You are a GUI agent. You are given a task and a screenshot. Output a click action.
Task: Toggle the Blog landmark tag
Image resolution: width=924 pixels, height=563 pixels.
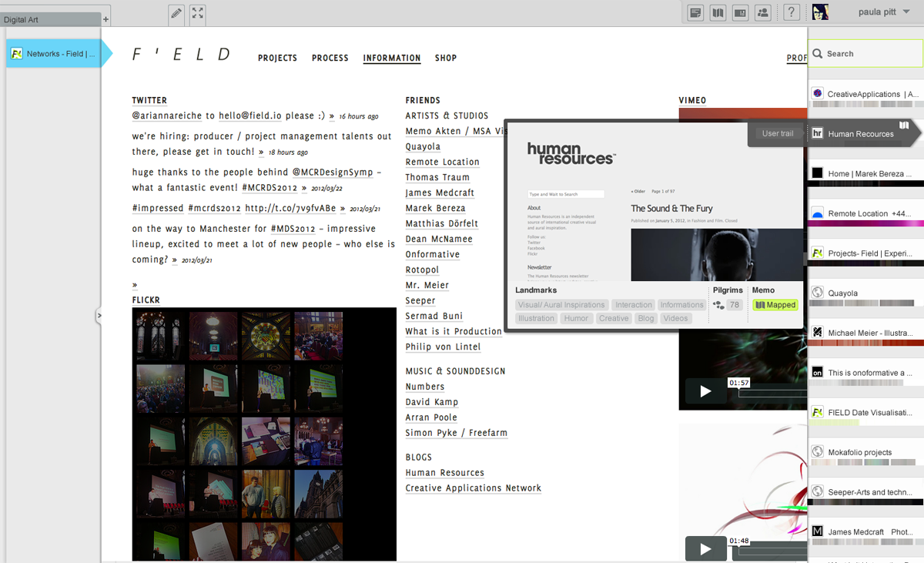tap(646, 318)
